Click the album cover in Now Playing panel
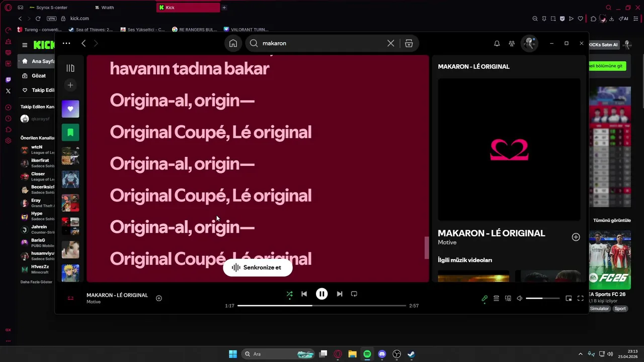The width and height of the screenshot is (644, 362). [x=509, y=149]
